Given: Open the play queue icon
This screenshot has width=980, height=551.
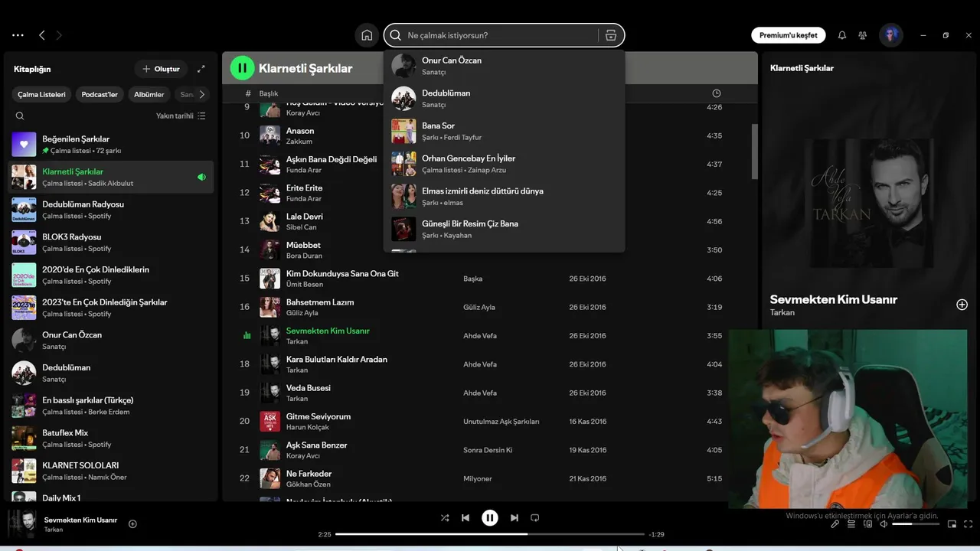Looking at the screenshot, I should [x=851, y=524].
